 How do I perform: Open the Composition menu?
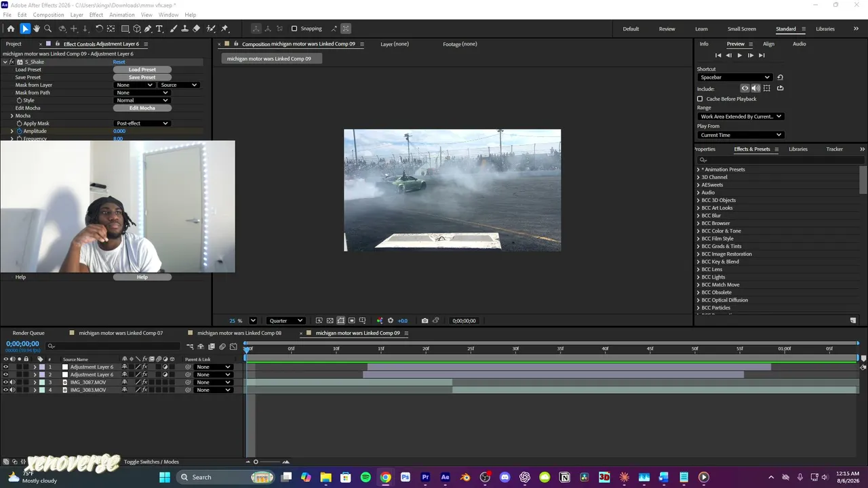[x=48, y=15]
